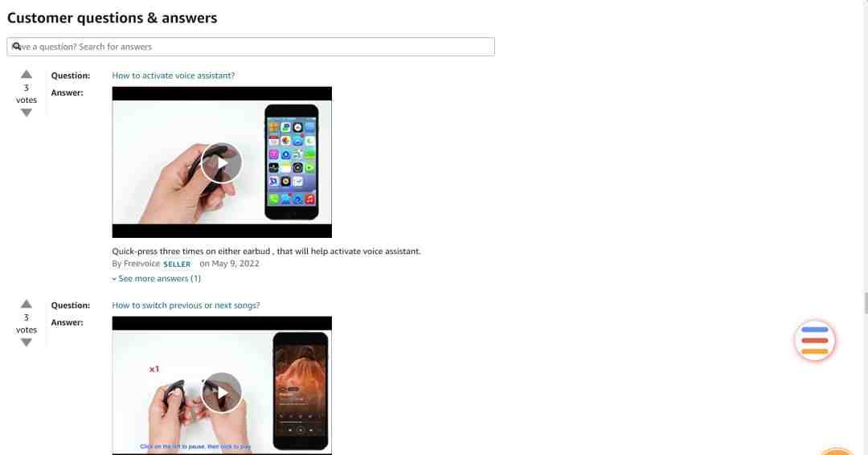Open question How to switch previous or next songs?
This screenshot has width=868, height=455.
(186, 305)
